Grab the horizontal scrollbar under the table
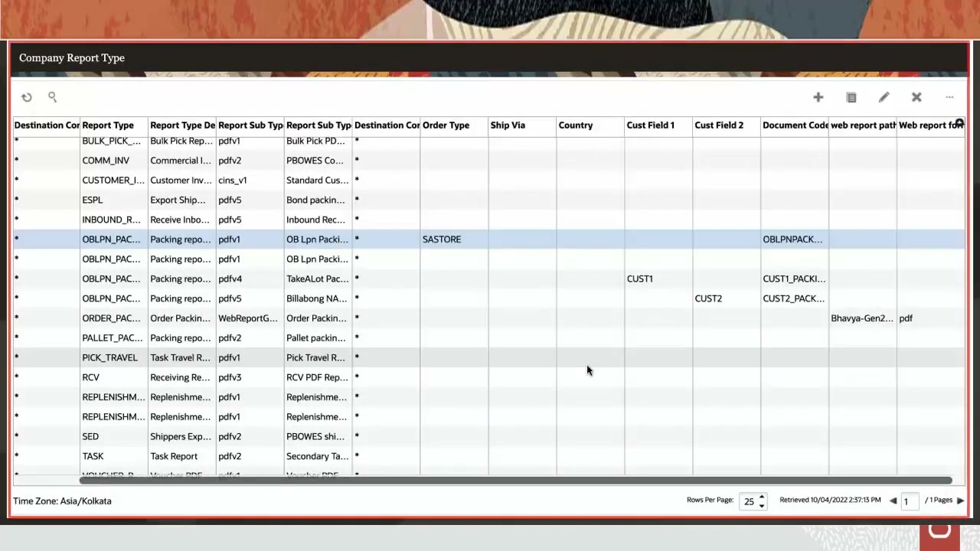The width and height of the screenshot is (980, 551). pyautogui.click(x=516, y=481)
